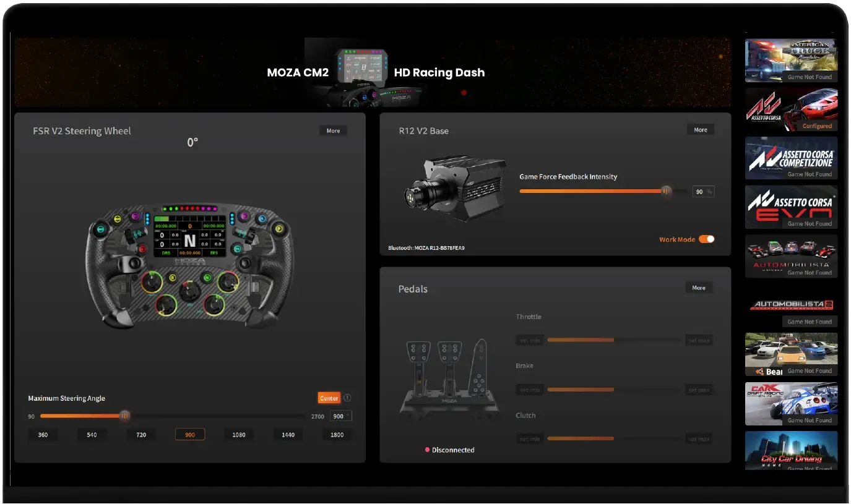Open the configured Assetto Corsa game tile
851x504 pixels.
791,109
